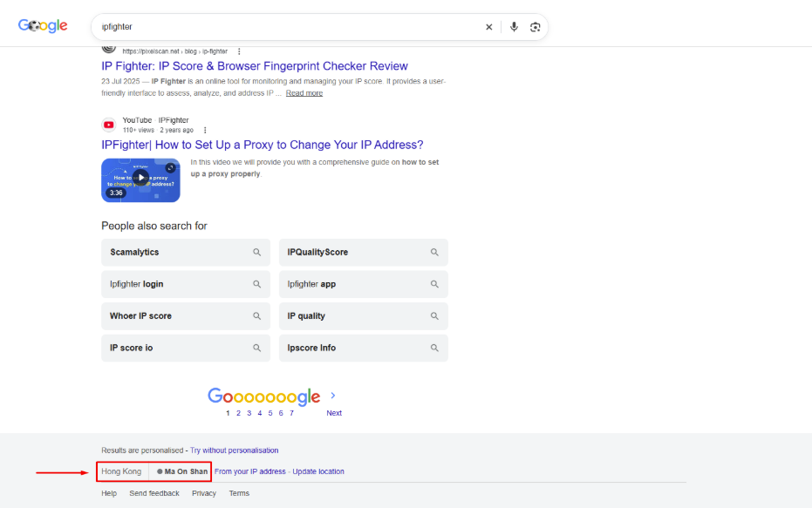
Task: Click the Hong Kong region text
Action: [121, 471]
